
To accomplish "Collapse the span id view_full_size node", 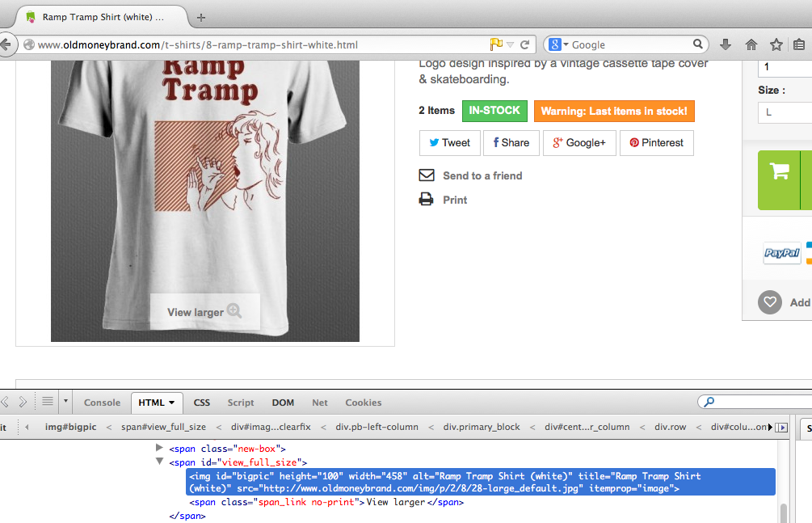I will click(159, 462).
